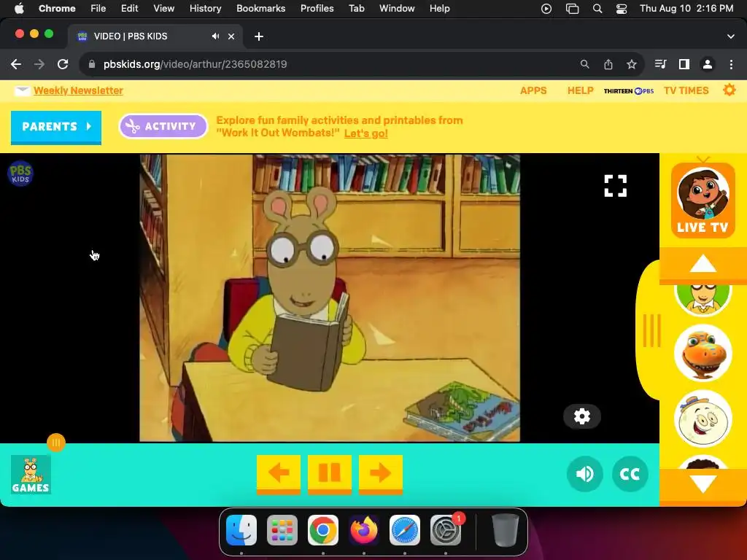Open the Weekly Newsletter link
The width and height of the screenshot is (747, 560).
tap(78, 90)
